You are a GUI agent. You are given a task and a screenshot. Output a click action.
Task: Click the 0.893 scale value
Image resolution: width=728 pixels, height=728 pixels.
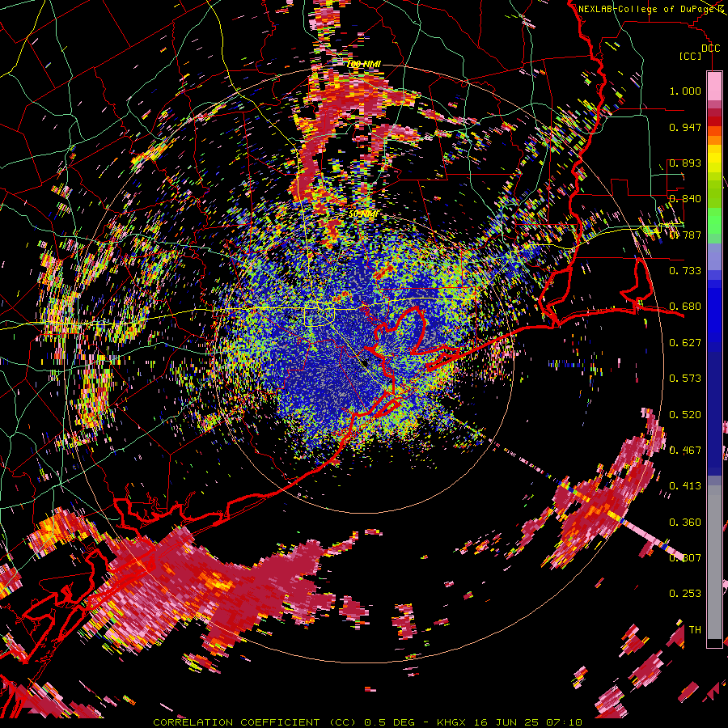[685, 163]
